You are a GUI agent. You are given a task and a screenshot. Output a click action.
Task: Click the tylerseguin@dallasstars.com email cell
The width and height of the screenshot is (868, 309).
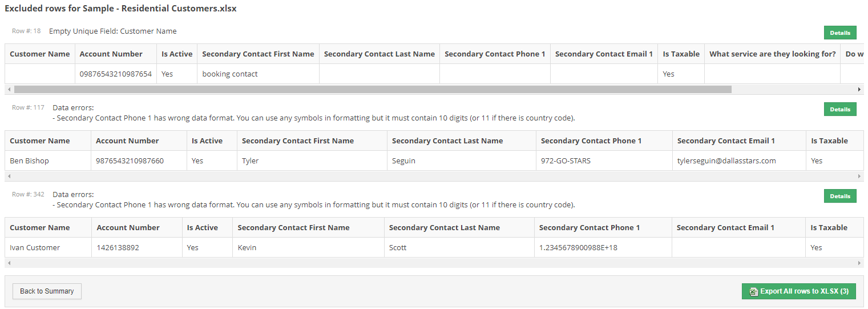pos(740,161)
